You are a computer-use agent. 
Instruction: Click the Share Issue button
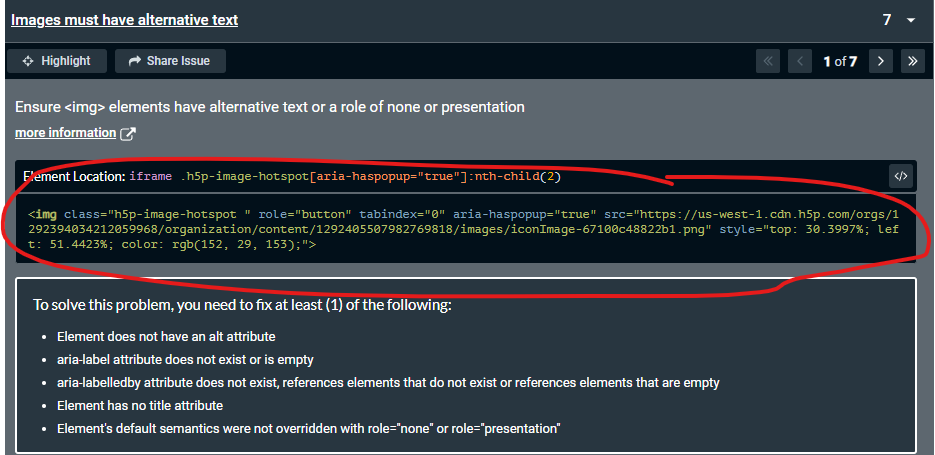click(170, 61)
